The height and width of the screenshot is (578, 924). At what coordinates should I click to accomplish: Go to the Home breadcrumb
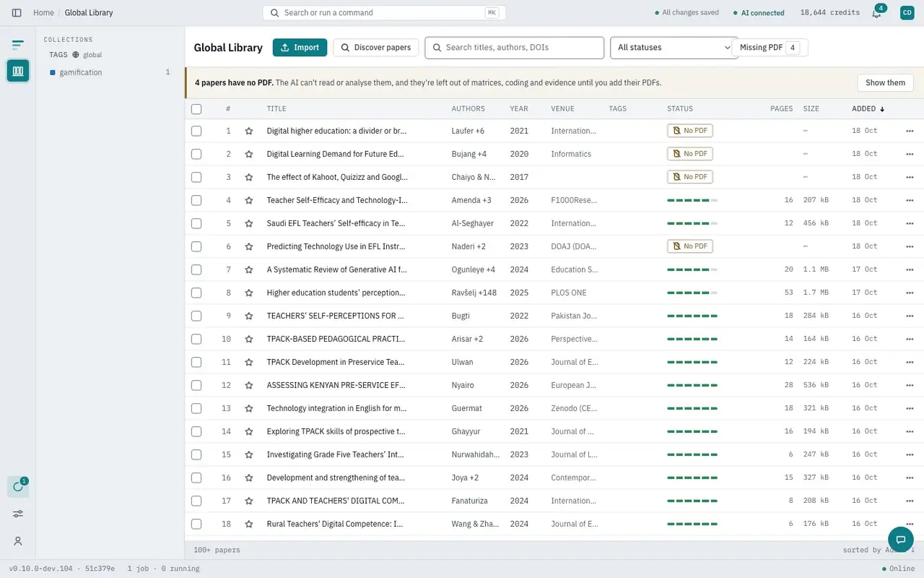pos(43,12)
